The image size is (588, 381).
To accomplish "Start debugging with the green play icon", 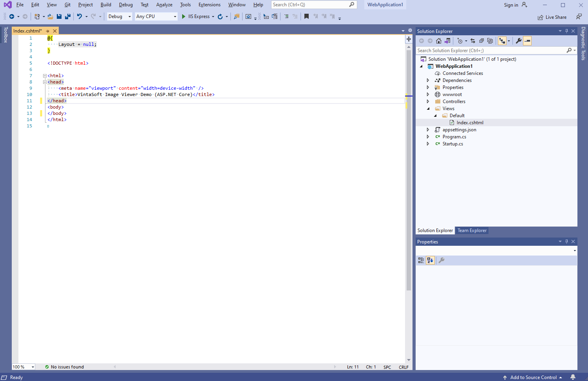I will pos(183,16).
